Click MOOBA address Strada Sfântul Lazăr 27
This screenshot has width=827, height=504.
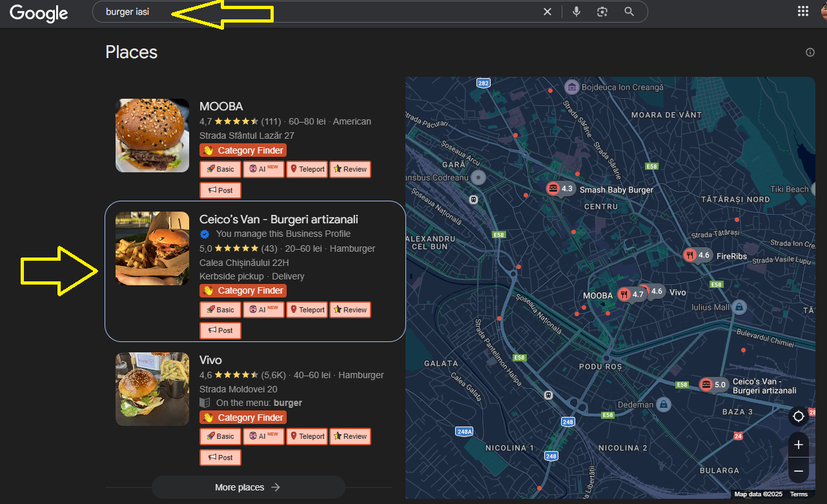[247, 136]
